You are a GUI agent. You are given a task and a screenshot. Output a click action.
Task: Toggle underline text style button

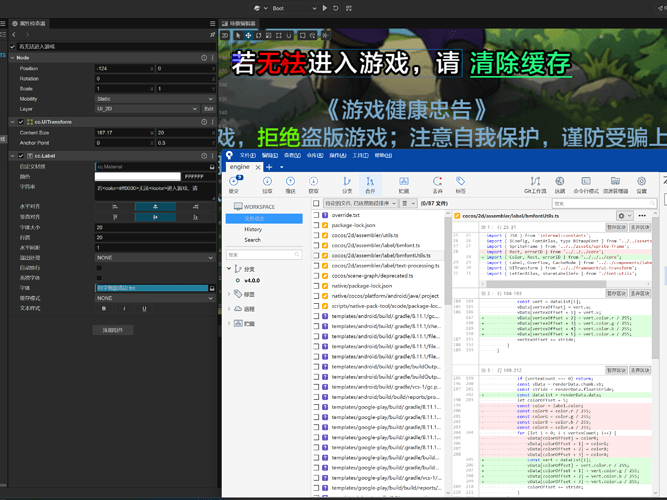pyautogui.click(x=144, y=309)
